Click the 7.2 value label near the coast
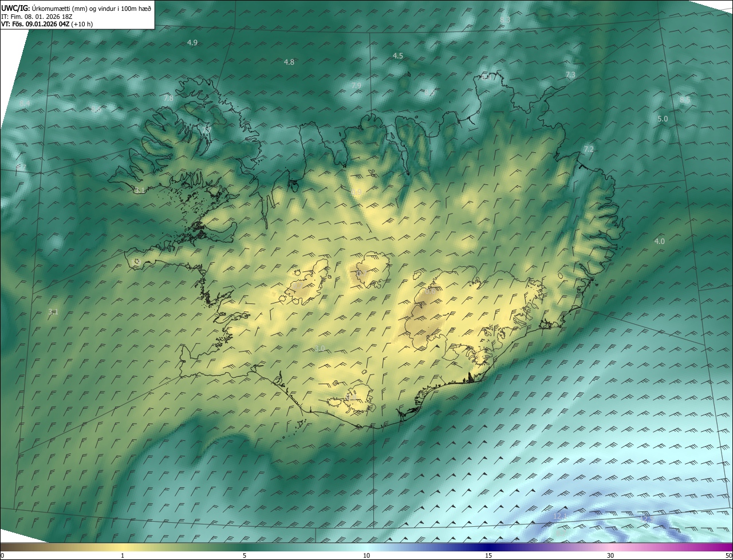 [x=589, y=149]
